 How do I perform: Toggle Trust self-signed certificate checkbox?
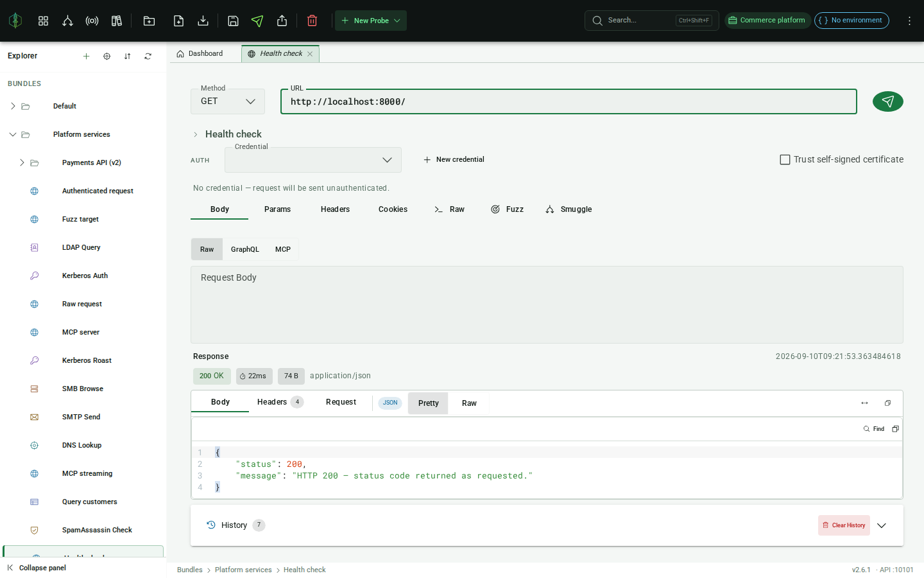tap(785, 159)
